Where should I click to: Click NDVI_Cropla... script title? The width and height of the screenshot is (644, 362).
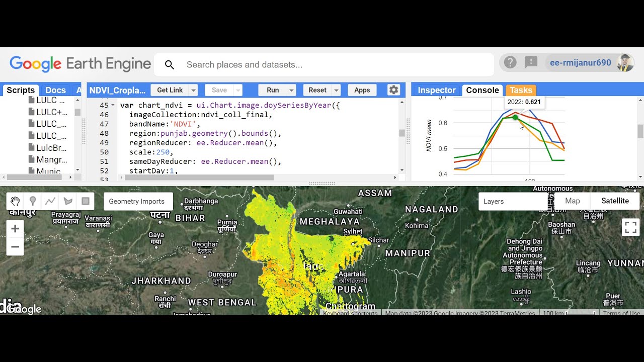117,90
